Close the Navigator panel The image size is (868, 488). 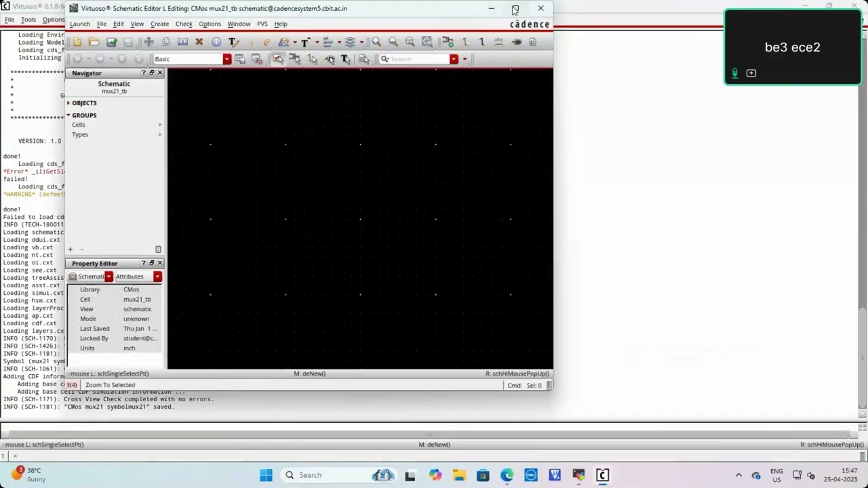[160, 73]
